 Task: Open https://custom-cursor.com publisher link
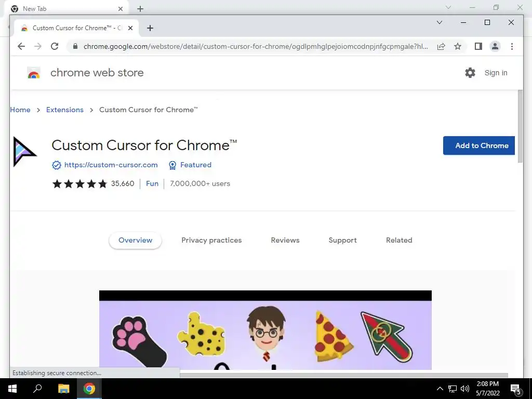coord(111,165)
